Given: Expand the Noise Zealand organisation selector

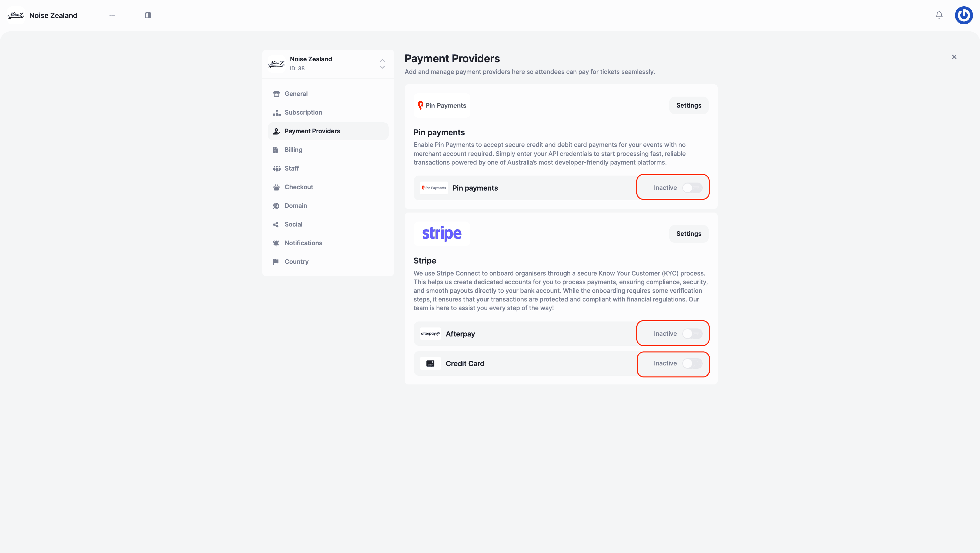Looking at the screenshot, I should click(382, 64).
